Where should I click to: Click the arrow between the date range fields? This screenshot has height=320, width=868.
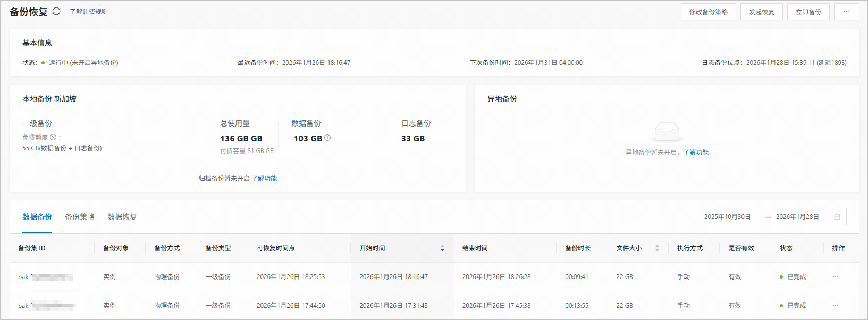[x=768, y=217]
